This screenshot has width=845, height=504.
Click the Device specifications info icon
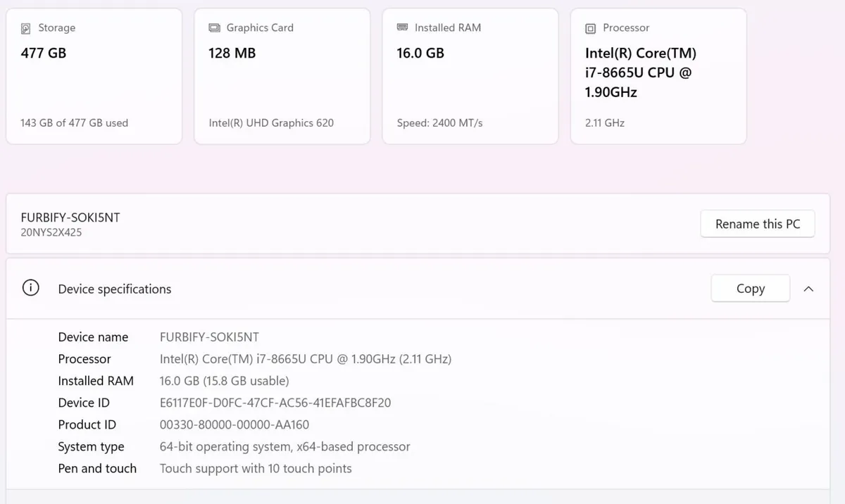(30, 288)
